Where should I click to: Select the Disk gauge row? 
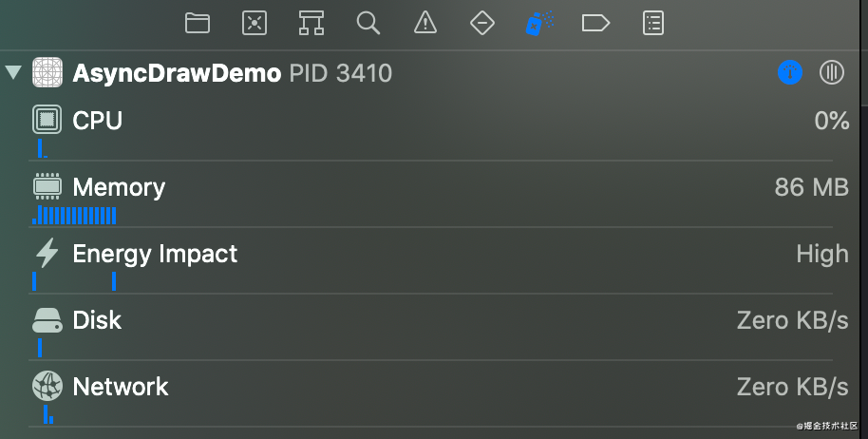[437, 321]
